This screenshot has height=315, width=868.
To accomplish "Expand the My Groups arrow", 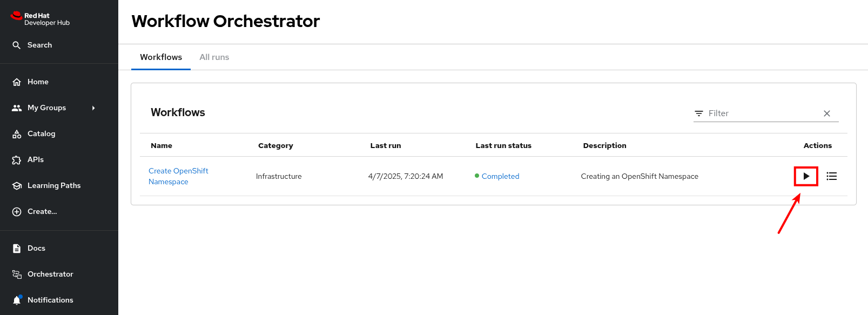I will coord(93,108).
